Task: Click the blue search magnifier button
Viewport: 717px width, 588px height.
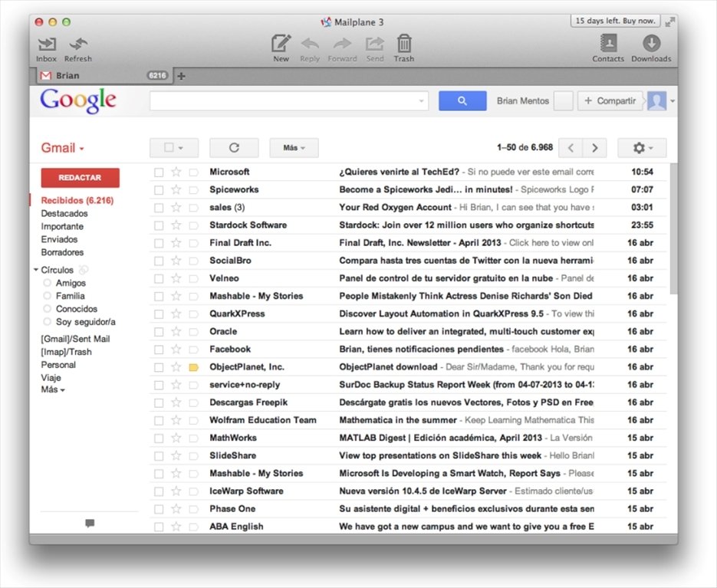Action: tap(462, 100)
